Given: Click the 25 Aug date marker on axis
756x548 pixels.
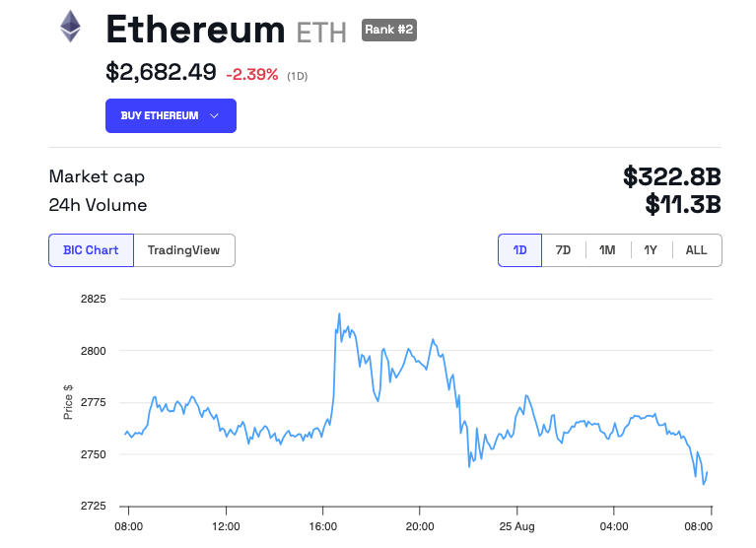Looking at the screenshot, I should tap(516, 526).
